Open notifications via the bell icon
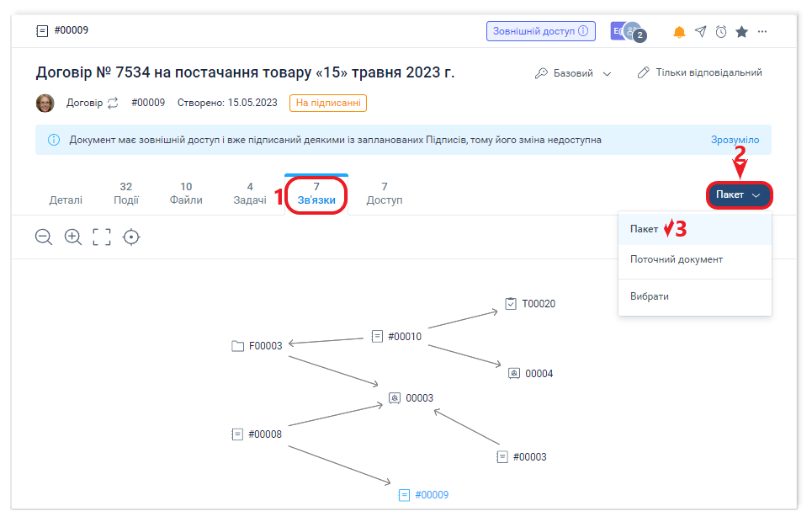Image resolution: width=812 pixels, height=522 pixels. click(679, 32)
